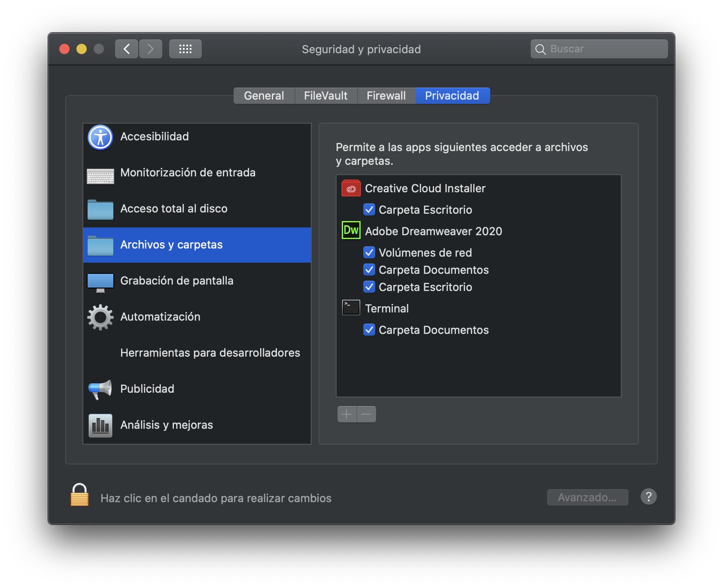This screenshot has width=723, height=588.
Task: Click the Creative Cloud Installer icon
Action: tap(351, 188)
